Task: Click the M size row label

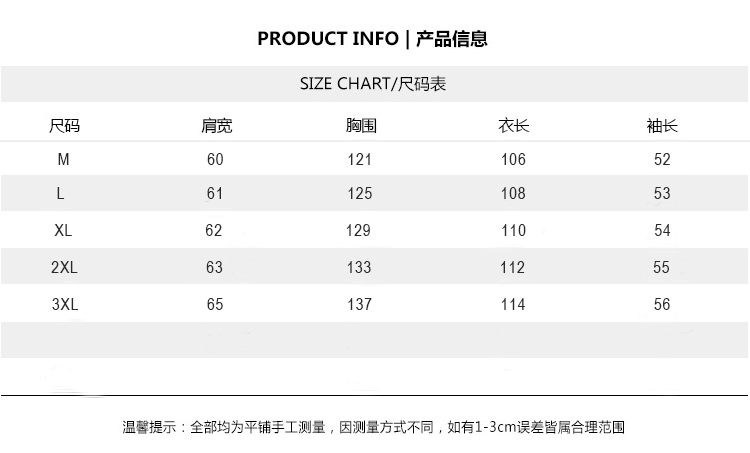Action: coord(64,160)
